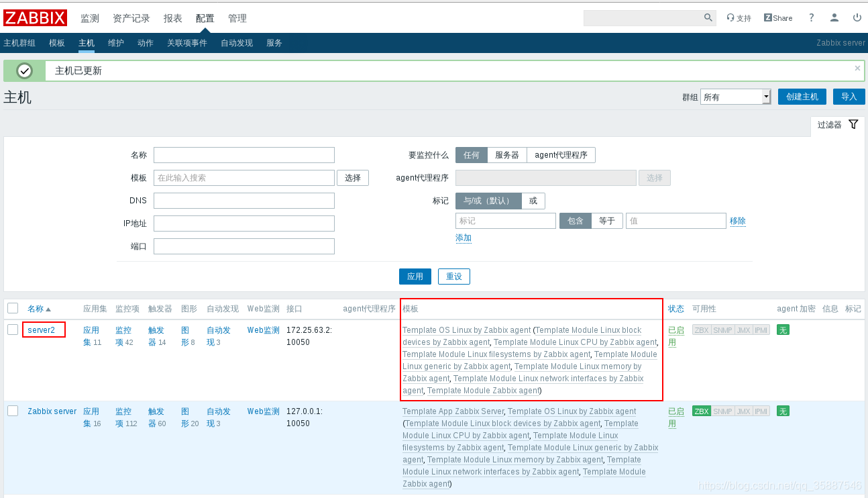Open host server2
The image size is (868, 498).
click(x=41, y=330)
